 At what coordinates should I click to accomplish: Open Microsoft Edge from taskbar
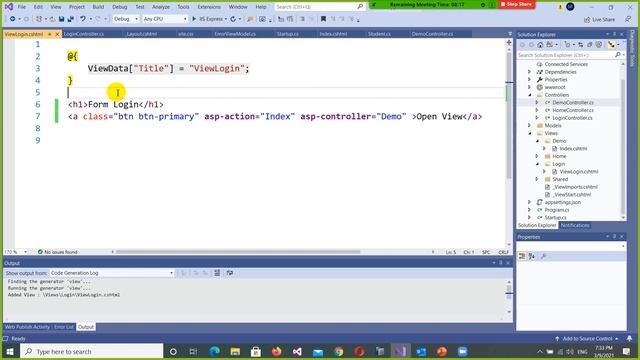click(214, 351)
